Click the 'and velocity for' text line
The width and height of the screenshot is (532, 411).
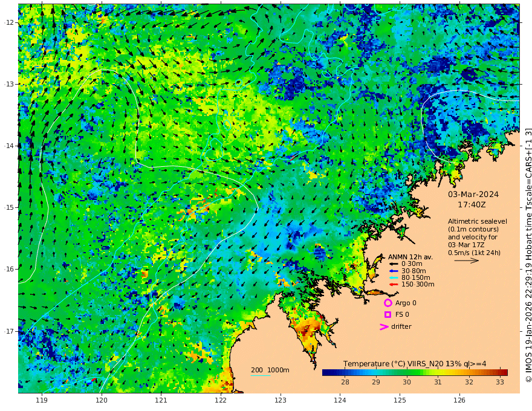coord(473,237)
